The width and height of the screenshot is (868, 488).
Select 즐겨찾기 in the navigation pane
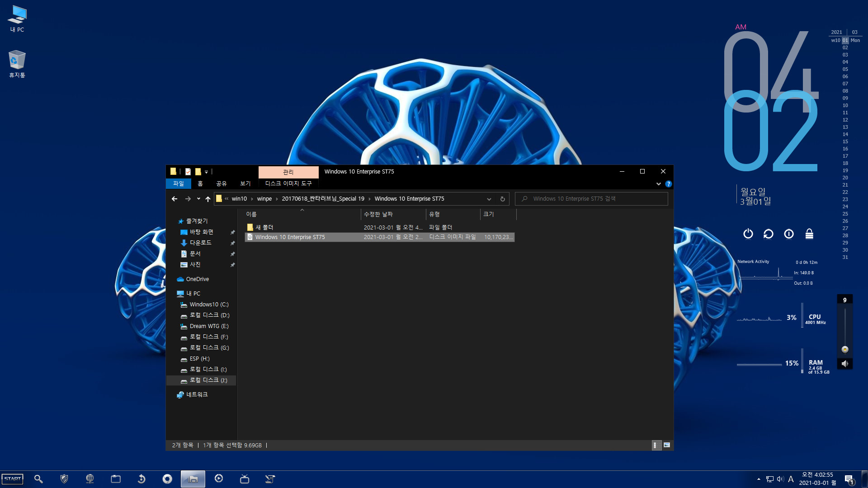[197, 221]
